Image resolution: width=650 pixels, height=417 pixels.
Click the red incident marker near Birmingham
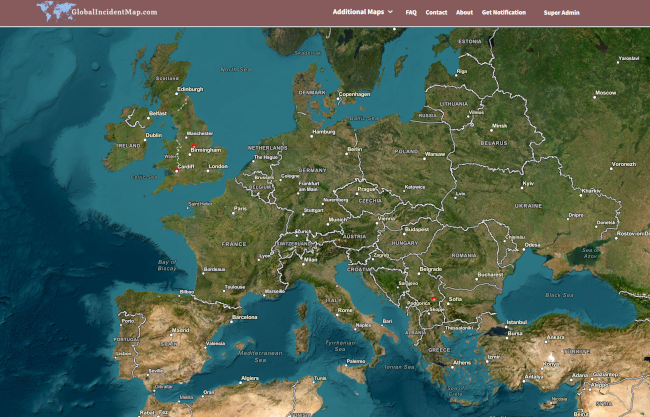[192, 146]
